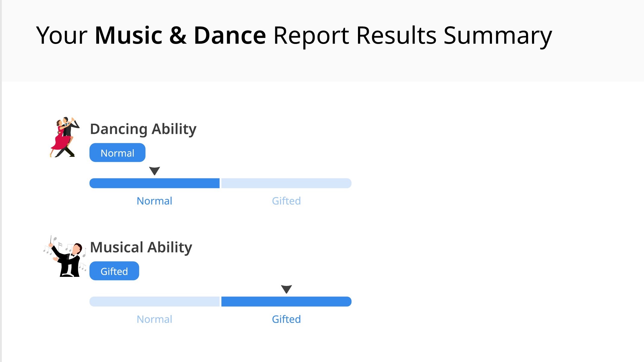This screenshot has width=644, height=362.
Task: Click the Music & Dance bold title text
Action: 180,36
